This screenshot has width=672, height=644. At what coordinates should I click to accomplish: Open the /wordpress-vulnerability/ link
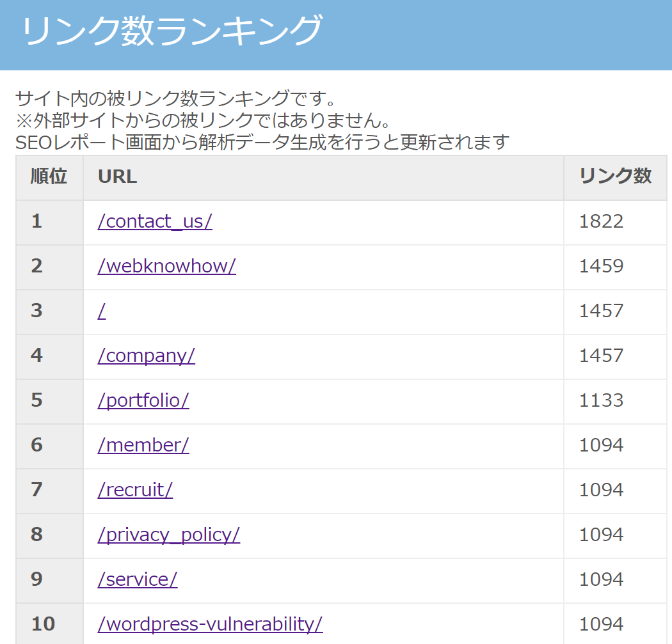[210, 624]
